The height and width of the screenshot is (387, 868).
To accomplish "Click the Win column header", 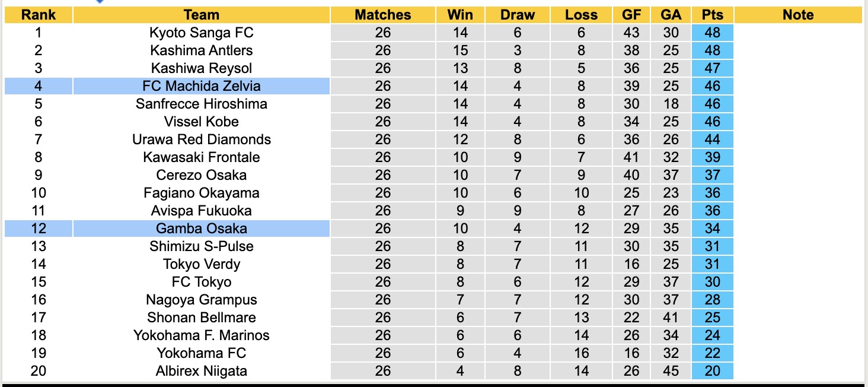I will (x=460, y=15).
